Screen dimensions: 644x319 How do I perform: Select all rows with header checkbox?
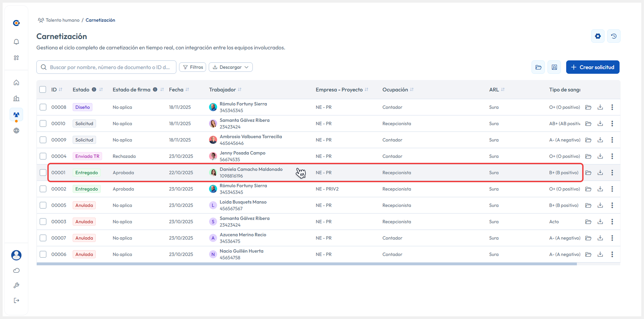coord(43,90)
